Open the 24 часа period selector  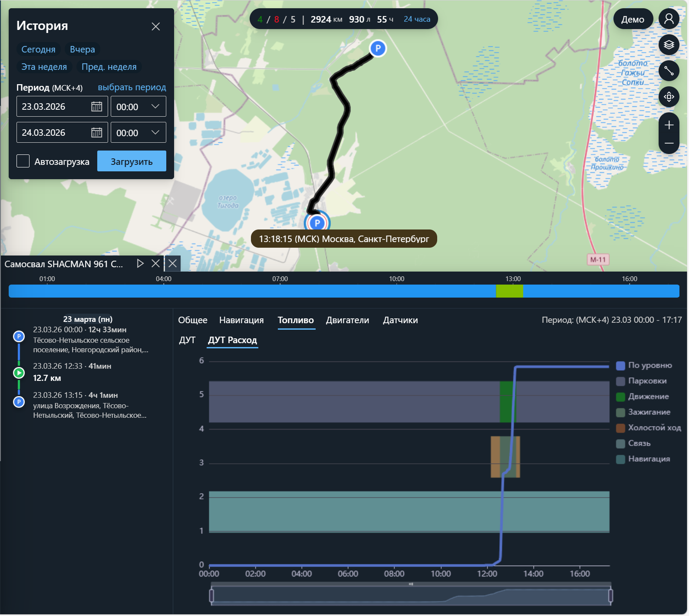click(417, 19)
